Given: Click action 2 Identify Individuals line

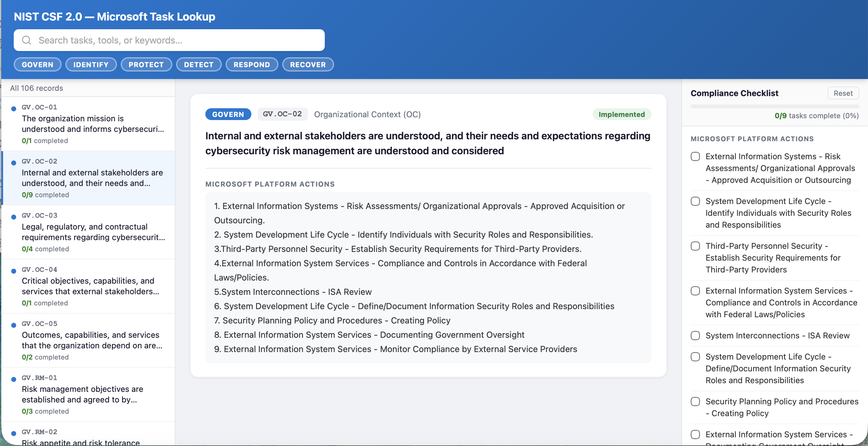Looking at the screenshot, I should pyautogui.click(x=403, y=235).
